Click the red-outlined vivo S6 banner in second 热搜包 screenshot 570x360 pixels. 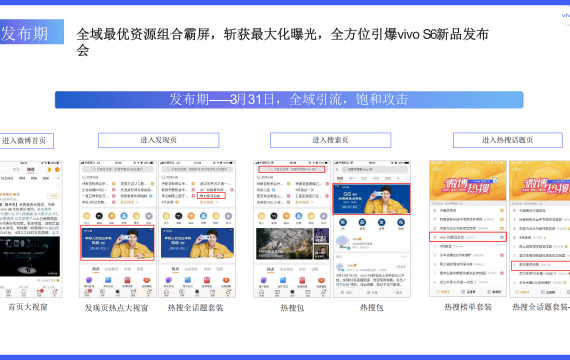(x=372, y=199)
